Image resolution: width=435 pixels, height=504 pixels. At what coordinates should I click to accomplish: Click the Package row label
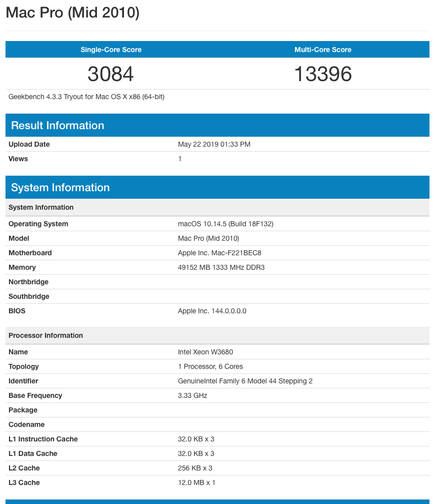point(23,410)
